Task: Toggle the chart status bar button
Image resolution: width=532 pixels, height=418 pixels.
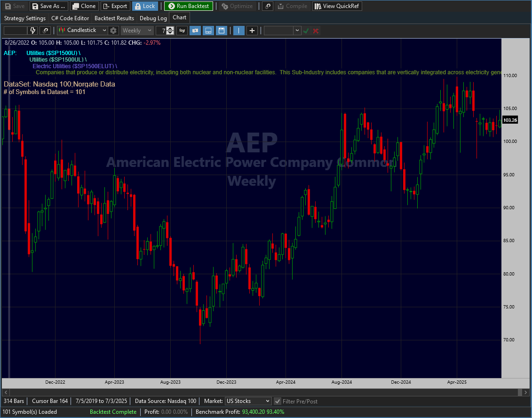Action: tap(208, 31)
